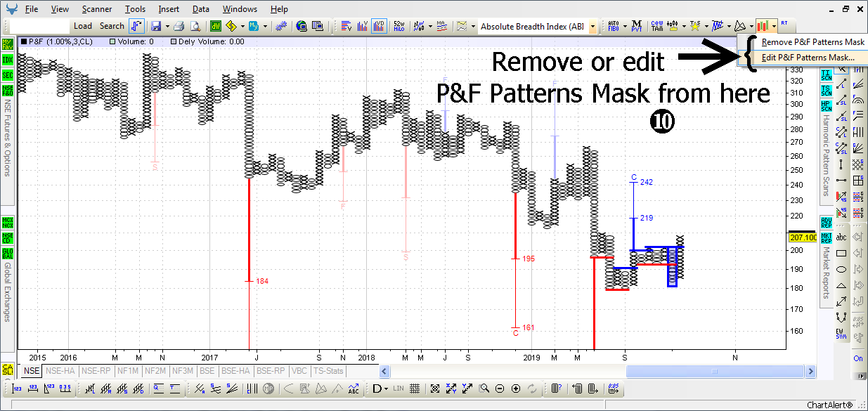Toggle the chart refresh mode icon next to Search

point(136,26)
